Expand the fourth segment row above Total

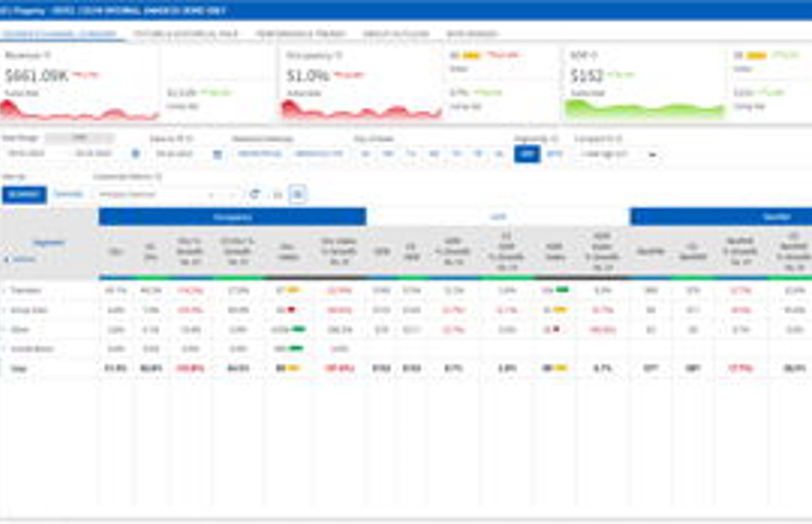[5, 349]
